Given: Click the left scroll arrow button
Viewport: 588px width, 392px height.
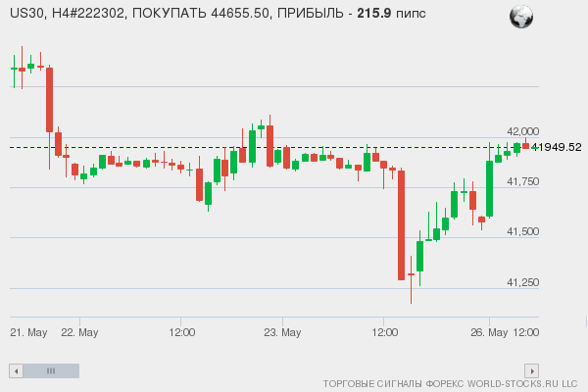Looking at the screenshot, I should click(x=16, y=371).
